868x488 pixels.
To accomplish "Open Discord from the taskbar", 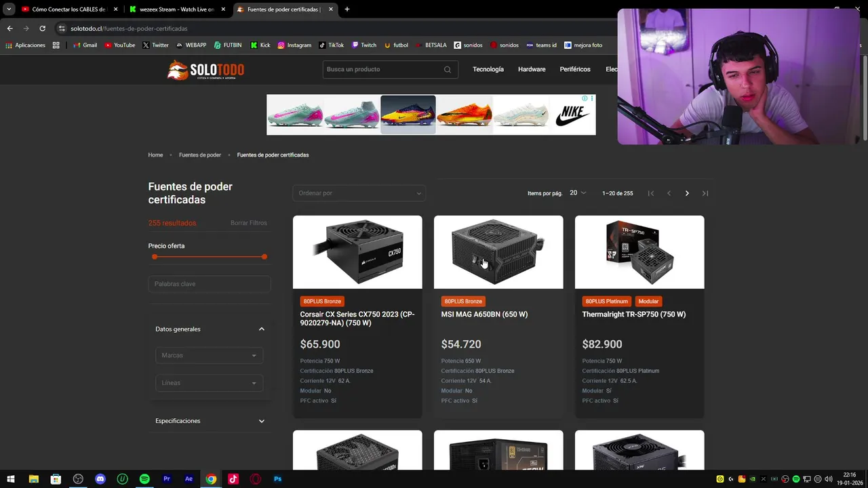I will click(100, 479).
